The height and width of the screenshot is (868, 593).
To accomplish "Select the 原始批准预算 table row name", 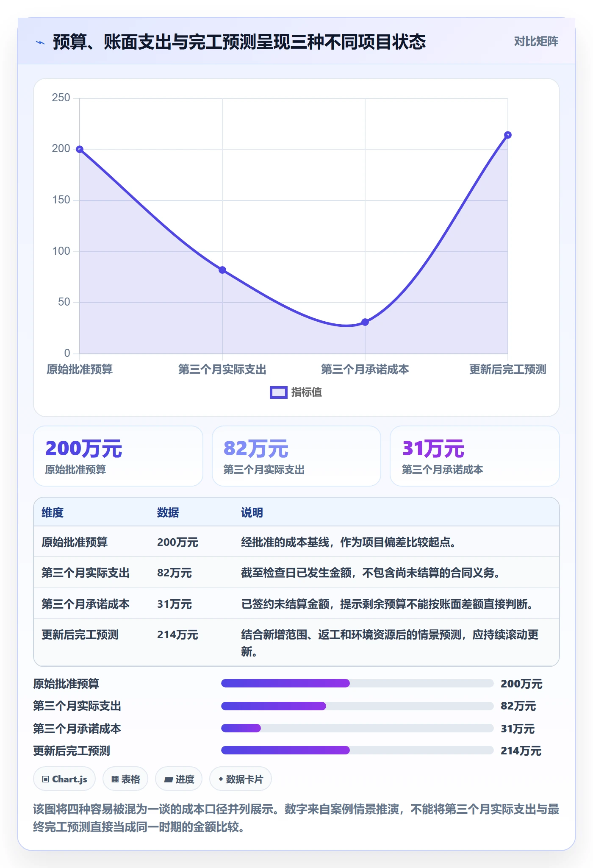I will point(75,542).
